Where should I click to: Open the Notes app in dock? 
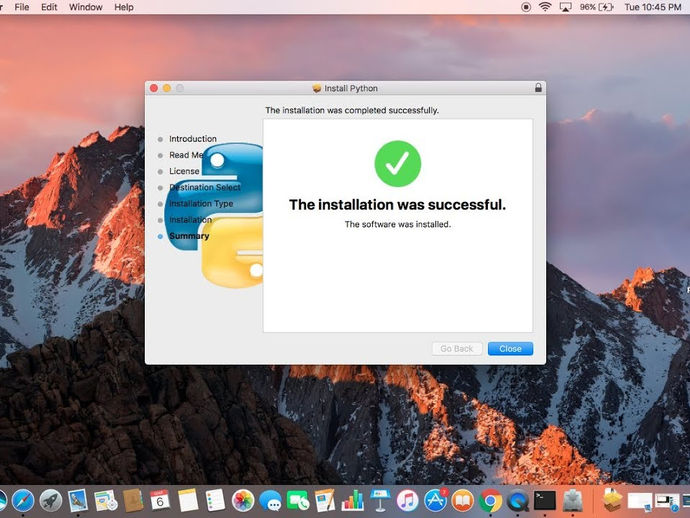(188, 500)
